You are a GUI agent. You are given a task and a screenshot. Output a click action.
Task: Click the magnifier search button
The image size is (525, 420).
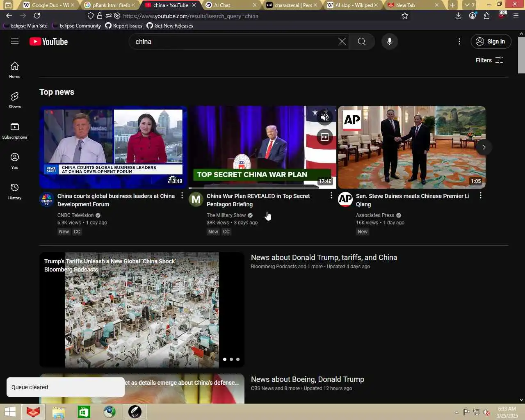361,41
